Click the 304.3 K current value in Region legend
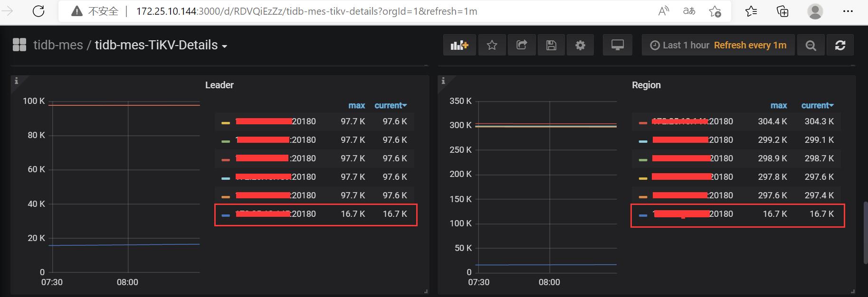 point(819,121)
